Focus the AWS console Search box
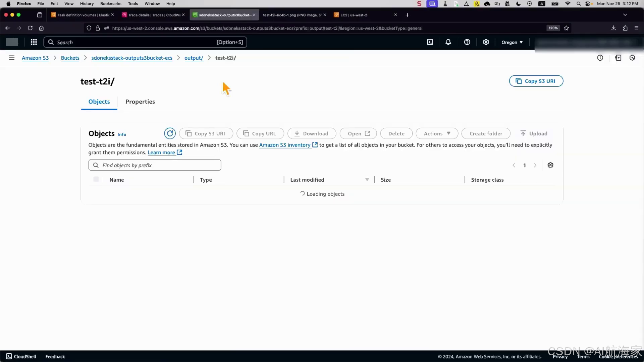This screenshot has width=644, height=362. coord(145,42)
